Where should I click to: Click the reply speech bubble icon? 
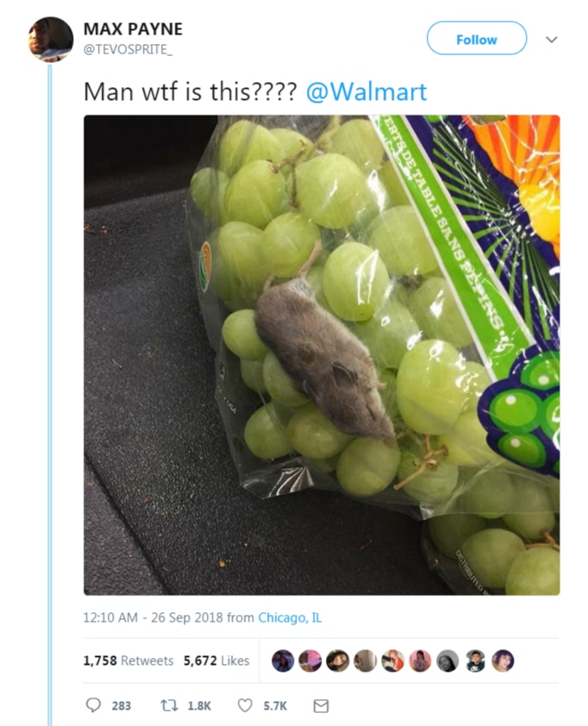point(93,705)
